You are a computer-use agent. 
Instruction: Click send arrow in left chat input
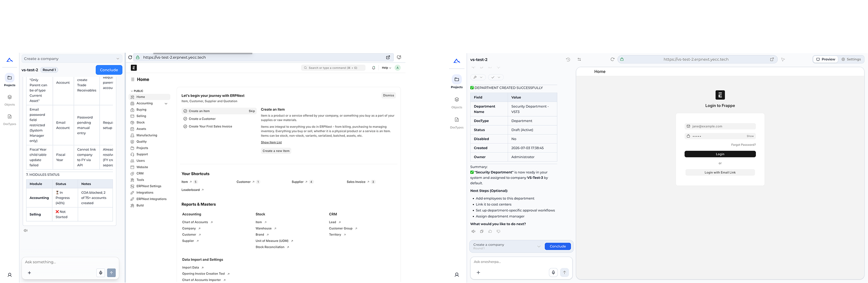[111, 273]
